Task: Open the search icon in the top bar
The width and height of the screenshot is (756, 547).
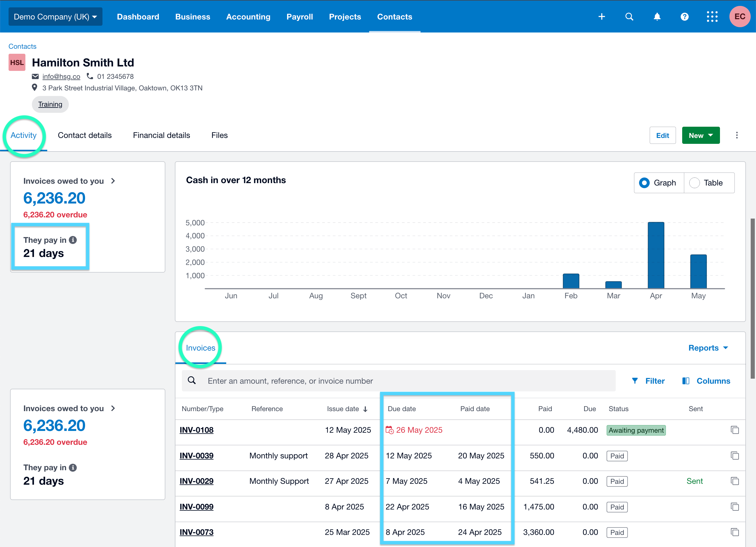Action: click(x=629, y=17)
